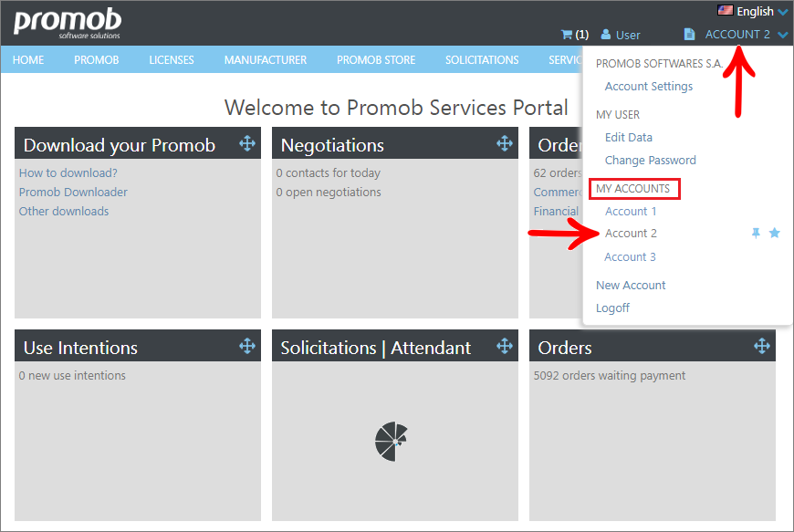Click move handle on Negotiations panel
This screenshot has height=532, width=794.
pos(505,144)
